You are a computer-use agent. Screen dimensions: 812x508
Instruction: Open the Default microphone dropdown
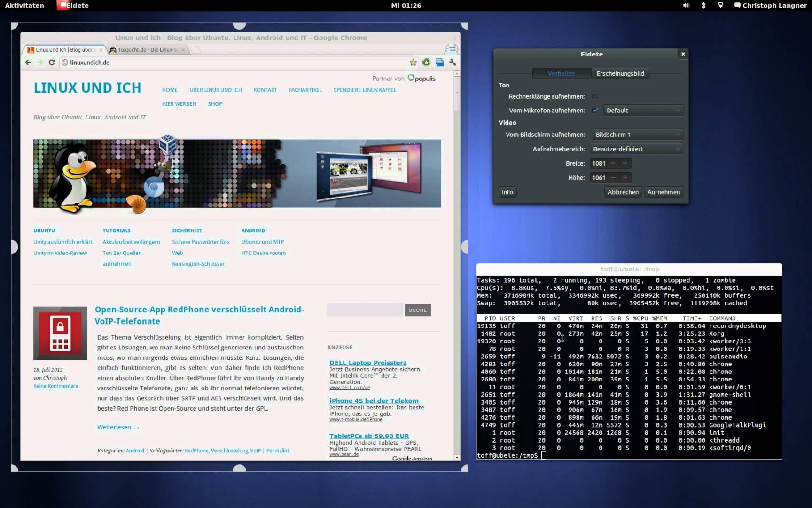(642, 111)
